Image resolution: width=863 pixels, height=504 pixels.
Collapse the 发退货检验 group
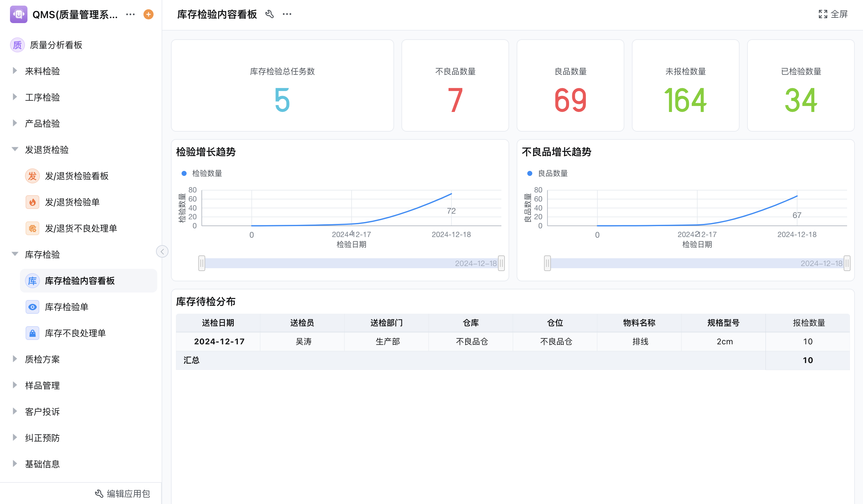[15, 149]
